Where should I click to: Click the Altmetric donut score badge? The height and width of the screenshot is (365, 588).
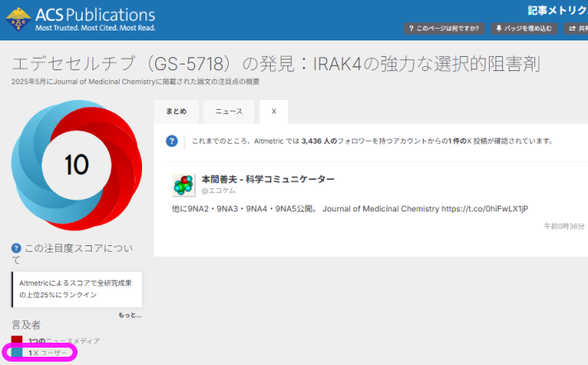[x=77, y=165]
